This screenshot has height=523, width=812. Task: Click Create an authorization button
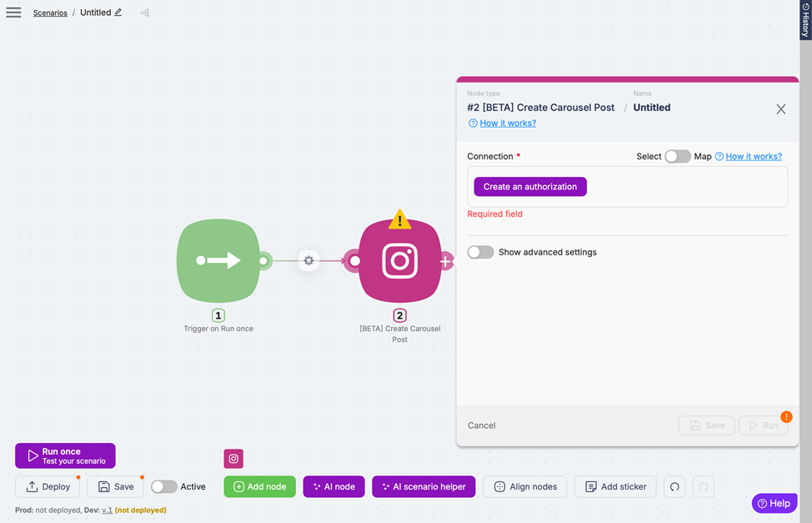(530, 187)
